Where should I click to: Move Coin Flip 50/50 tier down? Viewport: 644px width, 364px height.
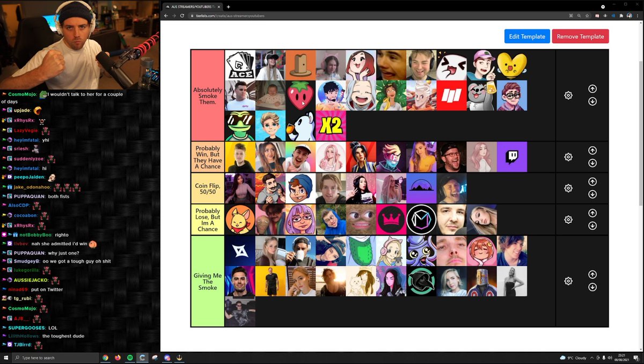click(592, 194)
